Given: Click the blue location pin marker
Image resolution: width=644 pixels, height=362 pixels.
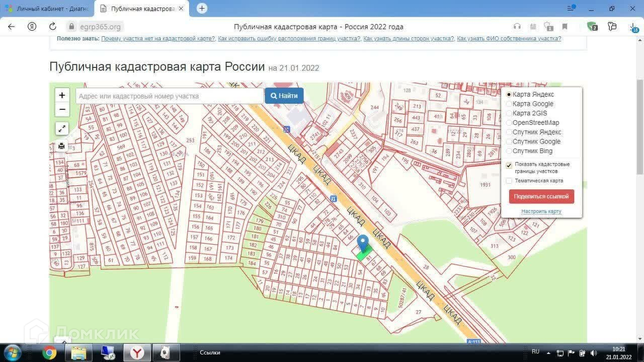Looking at the screenshot, I should tap(363, 243).
